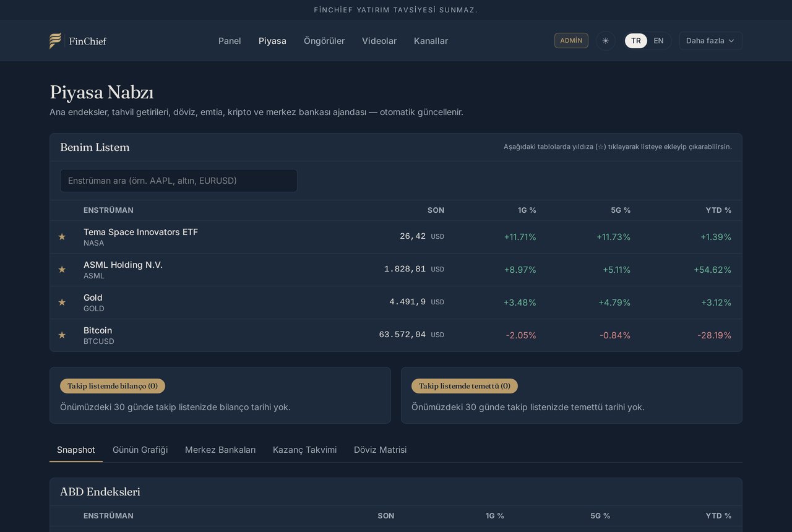Open the Kazanç Takvimi tab
The image size is (792, 532).
coord(304,450)
